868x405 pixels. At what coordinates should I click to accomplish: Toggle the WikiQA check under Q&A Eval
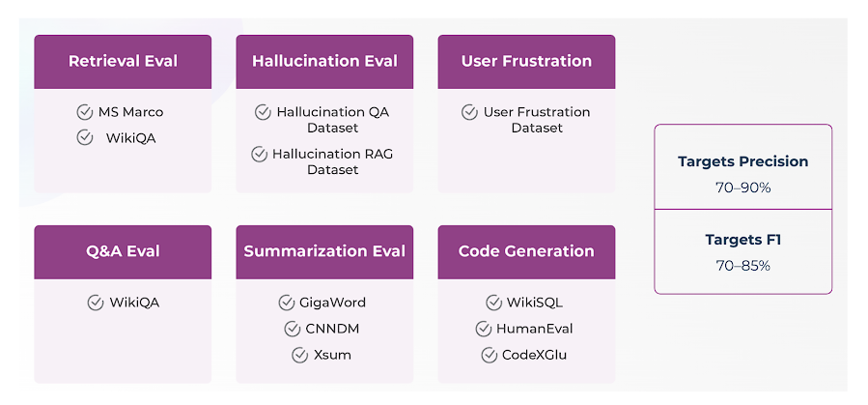pyautogui.click(x=96, y=303)
